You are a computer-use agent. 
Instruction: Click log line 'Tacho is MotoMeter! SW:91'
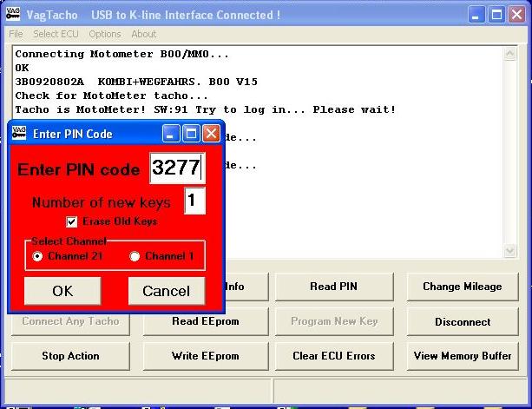[x=102, y=109]
